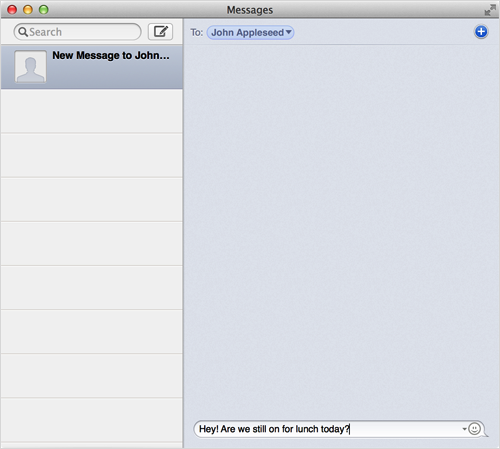Image resolution: width=500 pixels, height=449 pixels.
Task: Select the John Appleseed recipient token
Action: tap(250, 32)
